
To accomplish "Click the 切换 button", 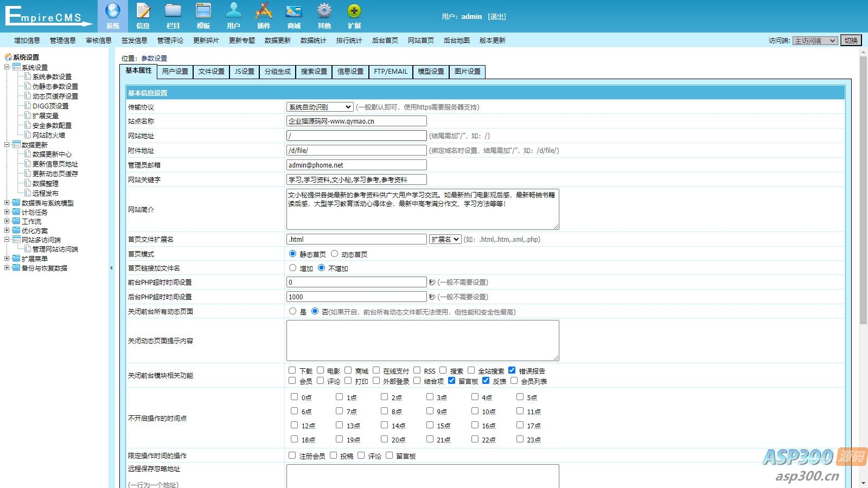I will (x=851, y=41).
